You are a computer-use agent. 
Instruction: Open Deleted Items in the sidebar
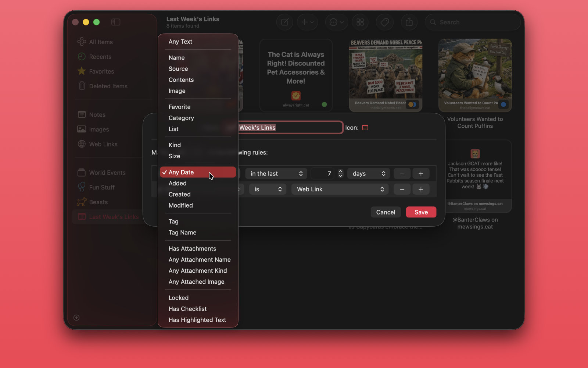[108, 86]
